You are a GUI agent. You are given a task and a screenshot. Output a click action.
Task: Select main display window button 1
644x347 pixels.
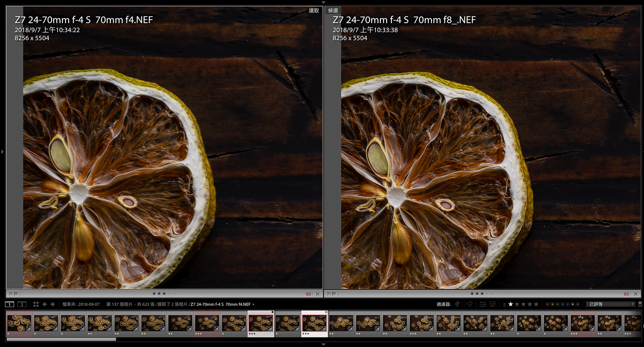click(9, 304)
